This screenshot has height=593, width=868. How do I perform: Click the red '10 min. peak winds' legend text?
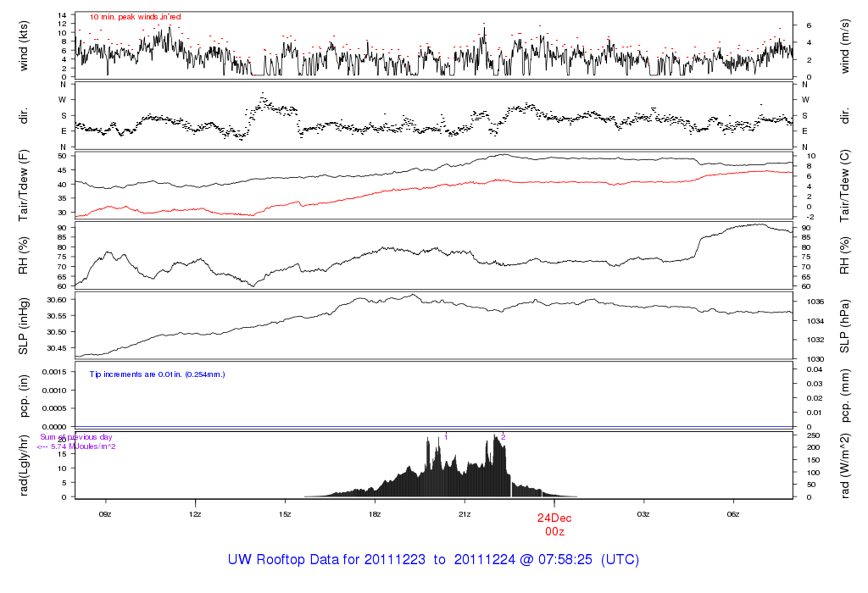pos(135,17)
